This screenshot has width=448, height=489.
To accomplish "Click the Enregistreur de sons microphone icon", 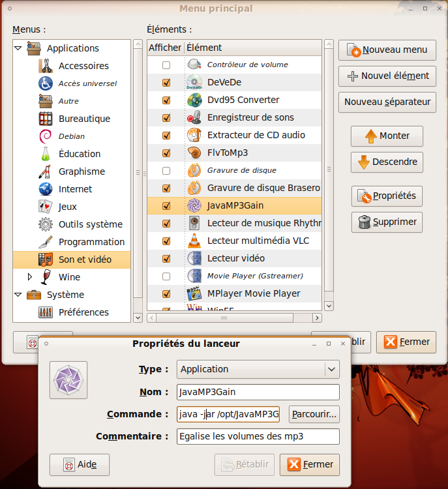I will click(x=194, y=117).
